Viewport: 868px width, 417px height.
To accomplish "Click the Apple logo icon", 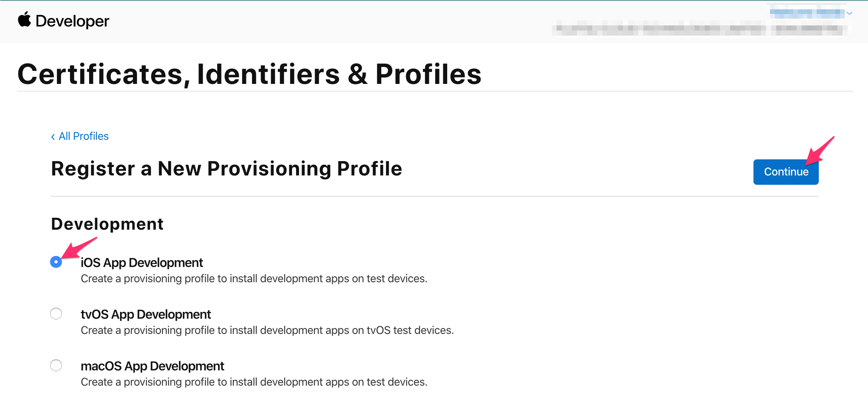I will click(25, 20).
